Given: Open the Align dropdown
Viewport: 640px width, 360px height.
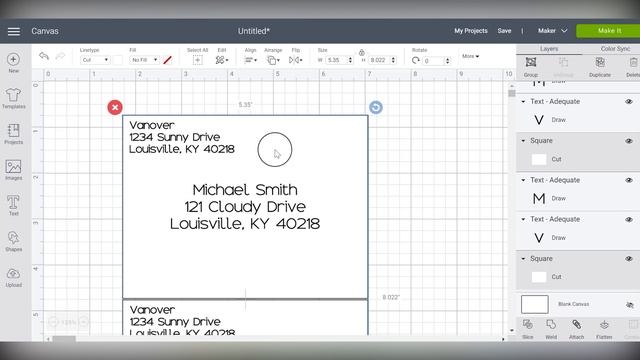Looking at the screenshot, I should 250,60.
